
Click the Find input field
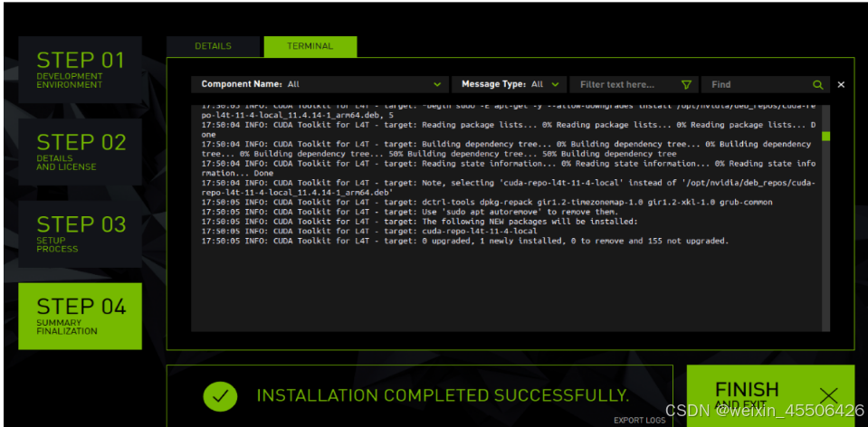click(x=766, y=85)
